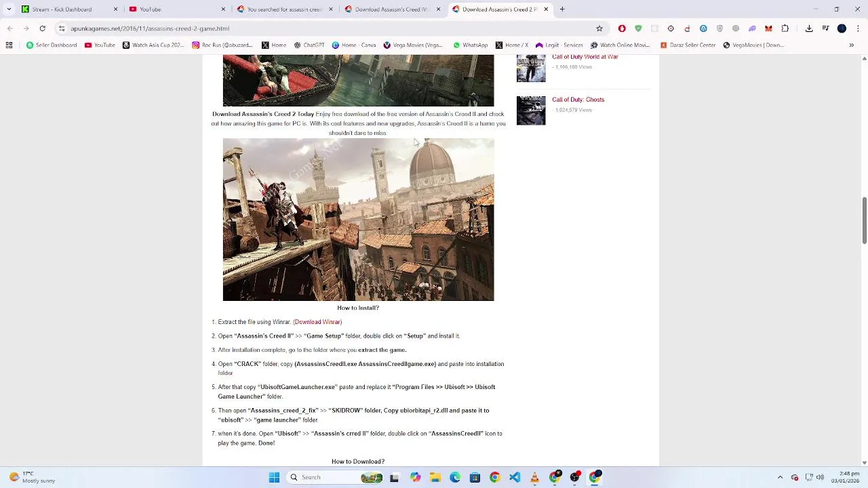Click the volume speaker tray icon
Viewport: 868px width, 488px height.
820,477
